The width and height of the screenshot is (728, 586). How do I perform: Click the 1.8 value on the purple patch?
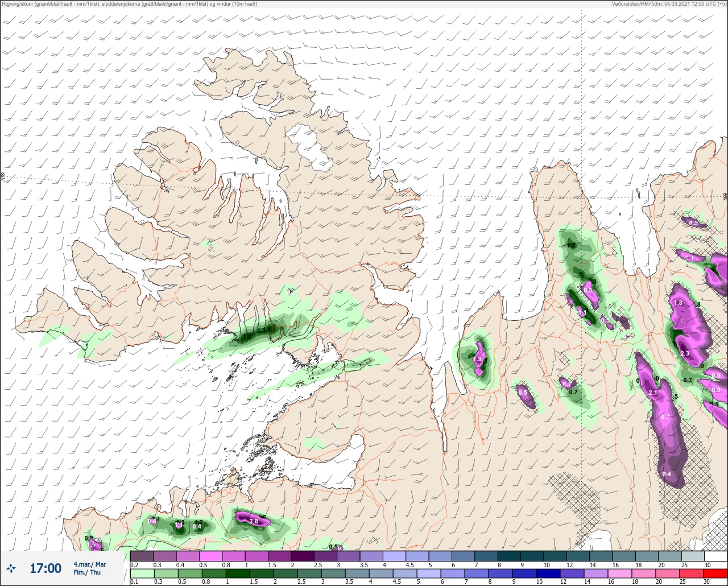[x=678, y=303]
